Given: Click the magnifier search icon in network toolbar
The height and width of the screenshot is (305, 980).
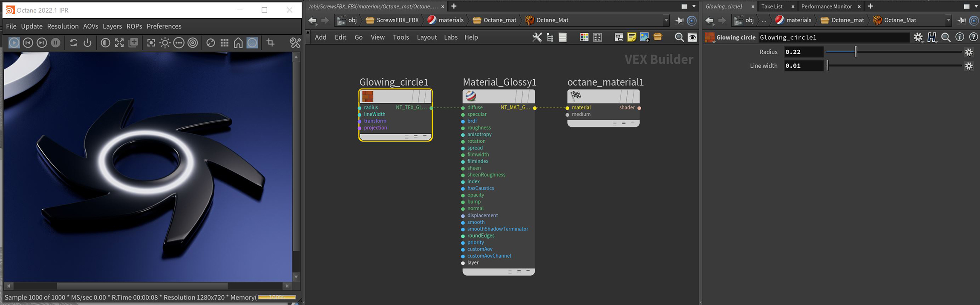Looking at the screenshot, I should click(x=679, y=37).
